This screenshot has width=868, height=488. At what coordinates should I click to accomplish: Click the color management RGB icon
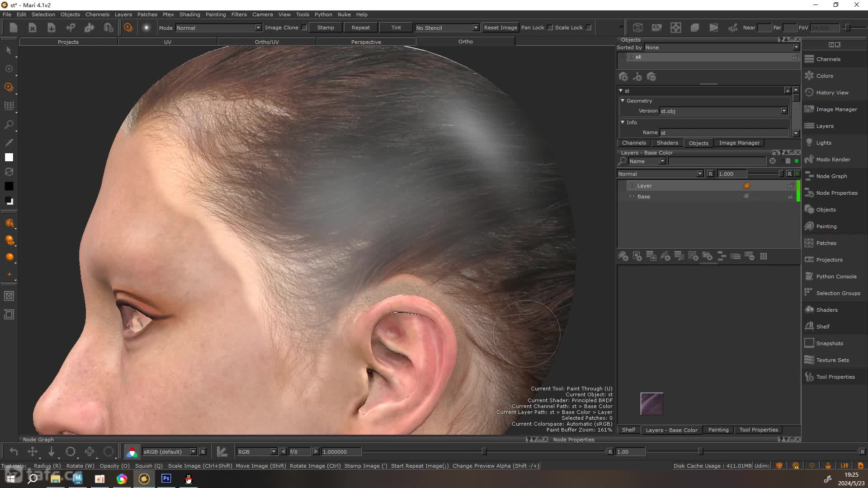132,451
